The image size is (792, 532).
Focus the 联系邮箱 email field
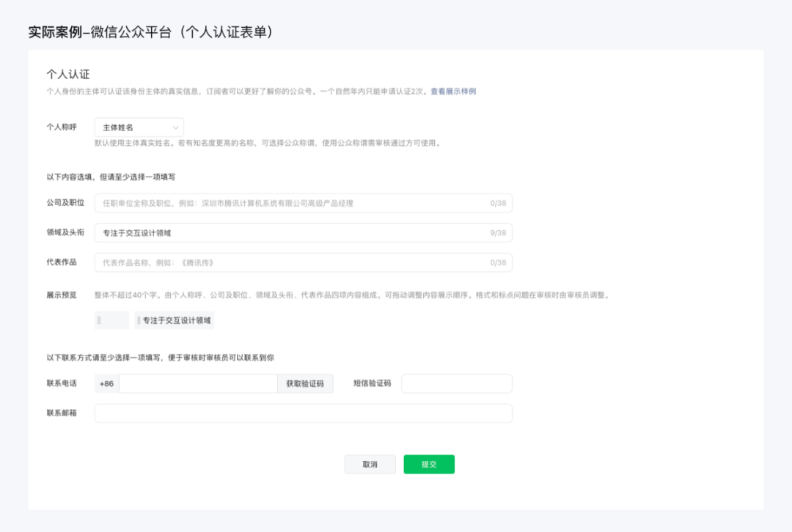(304, 413)
